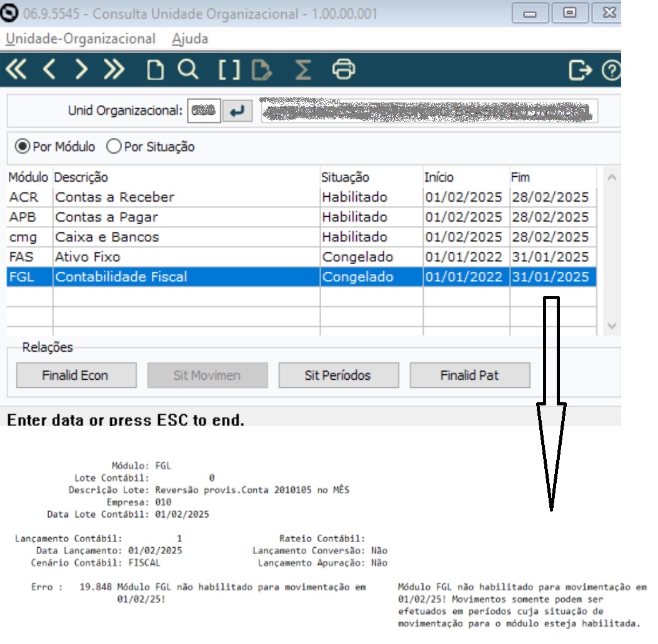Open the Unidade-Organizacional menu
This screenshot has height=644, width=658.
tap(81, 39)
